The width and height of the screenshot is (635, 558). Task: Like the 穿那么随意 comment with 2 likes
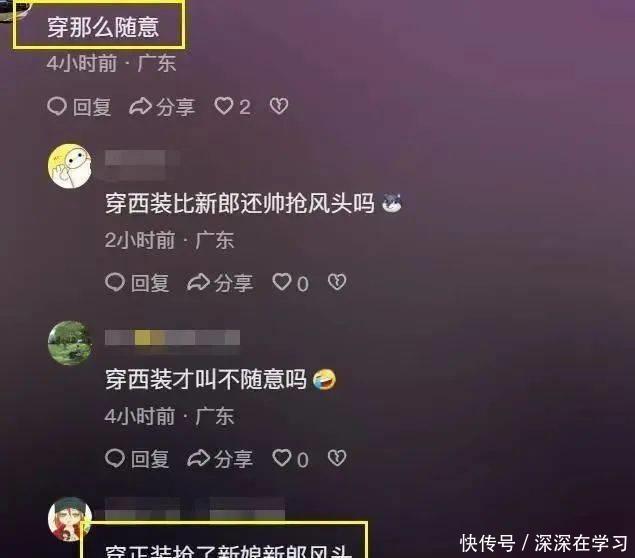232,107
